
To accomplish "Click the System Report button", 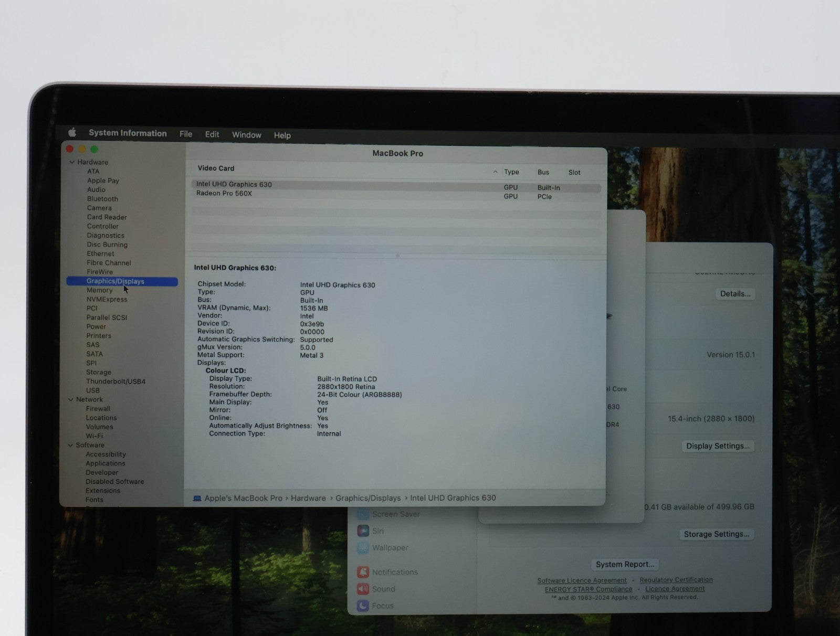I will [x=625, y=565].
